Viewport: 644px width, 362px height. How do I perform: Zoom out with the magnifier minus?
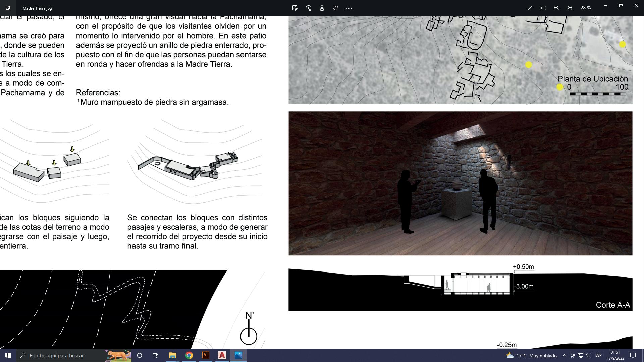click(557, 8)
